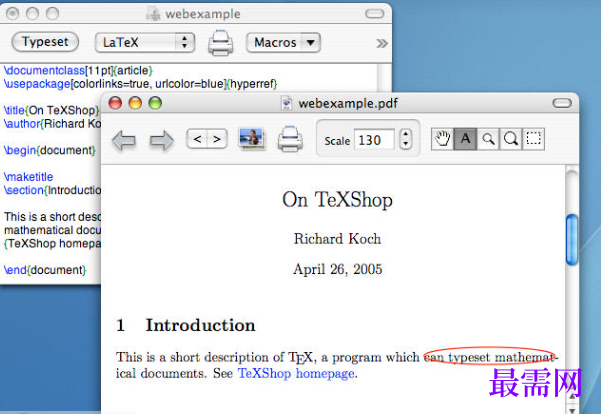Click the scroll down arrow in PDF window
The image size is (601, 414).
click(572, 409)
